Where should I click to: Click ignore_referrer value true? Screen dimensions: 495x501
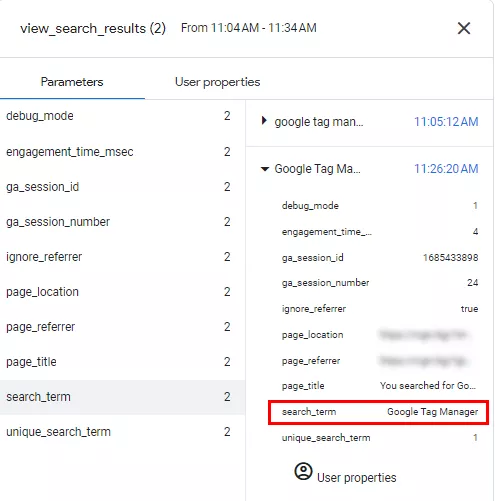click(x=469, y=309)
